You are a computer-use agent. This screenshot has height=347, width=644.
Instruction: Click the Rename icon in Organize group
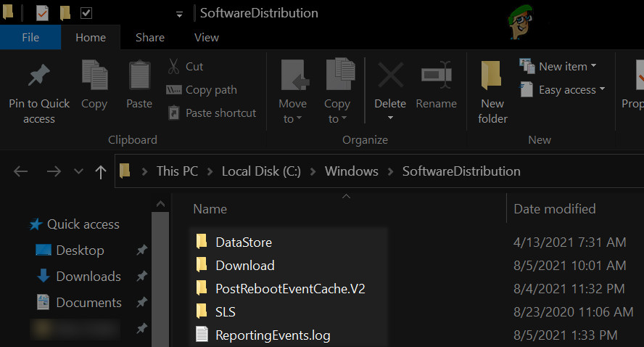point(436,75)
